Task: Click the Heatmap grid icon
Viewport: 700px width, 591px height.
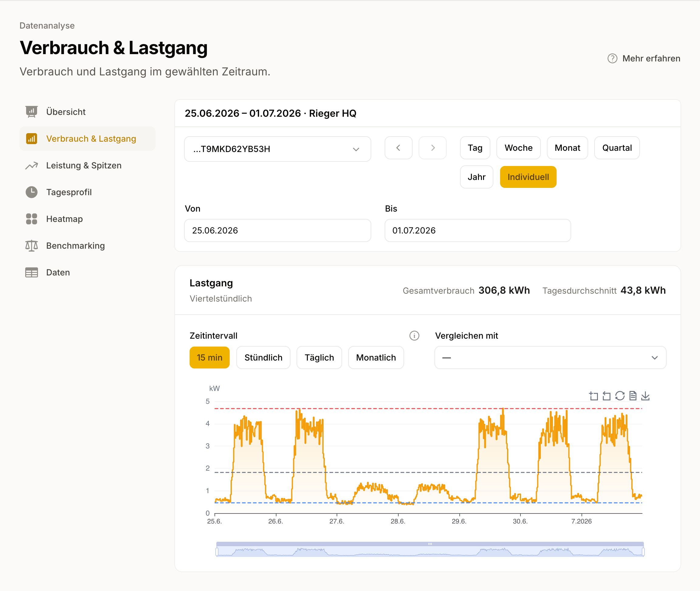Action: point(32,219)
